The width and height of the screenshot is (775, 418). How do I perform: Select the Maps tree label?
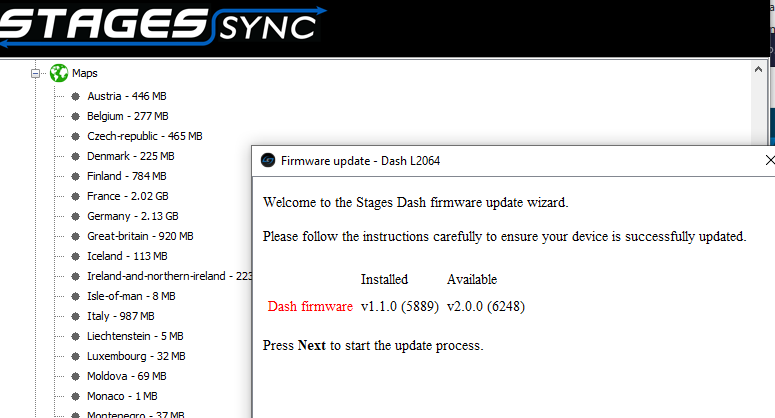(85, 73)
